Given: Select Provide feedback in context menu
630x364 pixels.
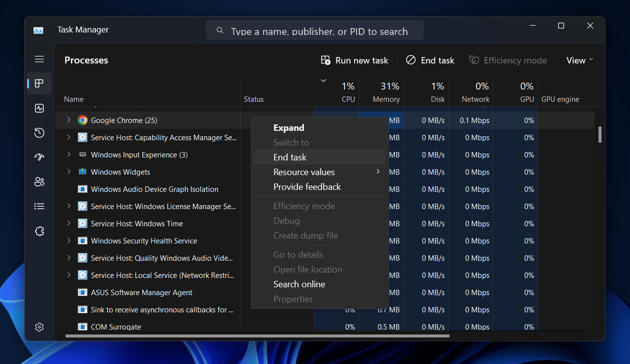Looking at the screenshot, I should coord(319,187).
